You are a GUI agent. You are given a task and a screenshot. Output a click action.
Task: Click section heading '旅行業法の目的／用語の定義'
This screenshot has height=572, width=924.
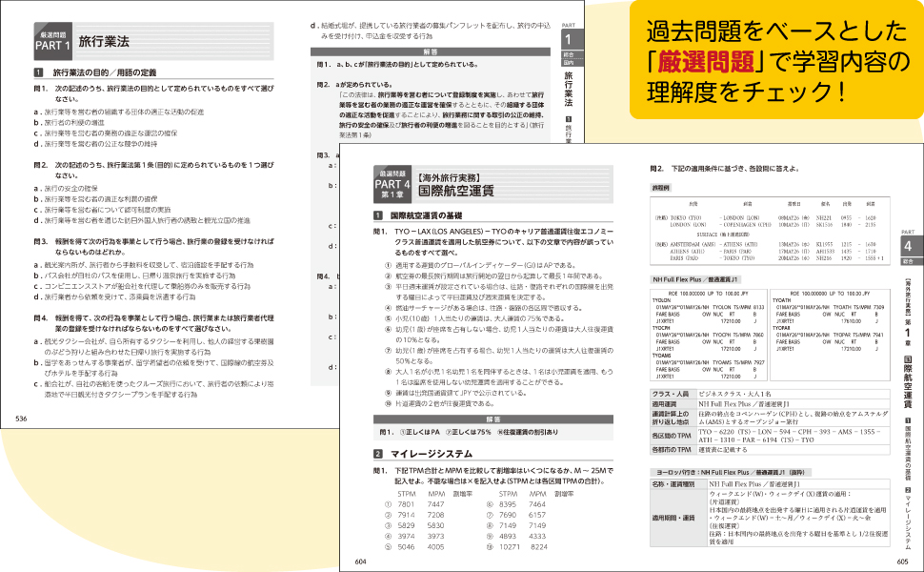[104, 72]
